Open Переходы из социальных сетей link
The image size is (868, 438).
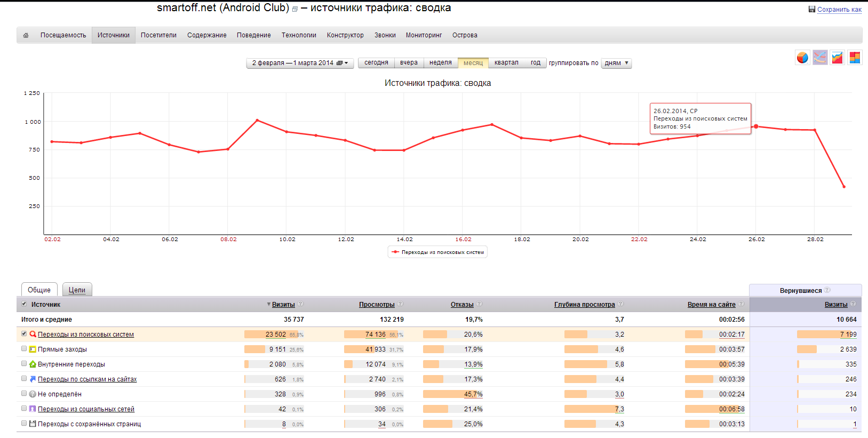coord(86,409)
